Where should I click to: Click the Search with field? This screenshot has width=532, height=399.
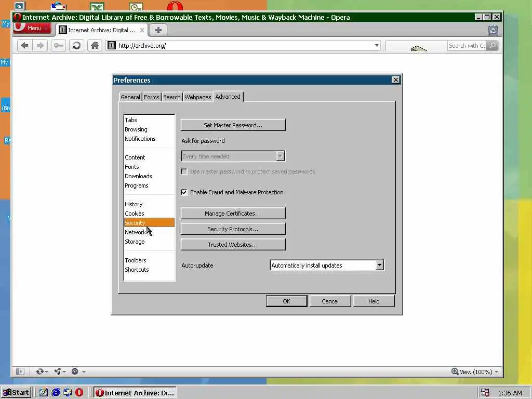467,46
